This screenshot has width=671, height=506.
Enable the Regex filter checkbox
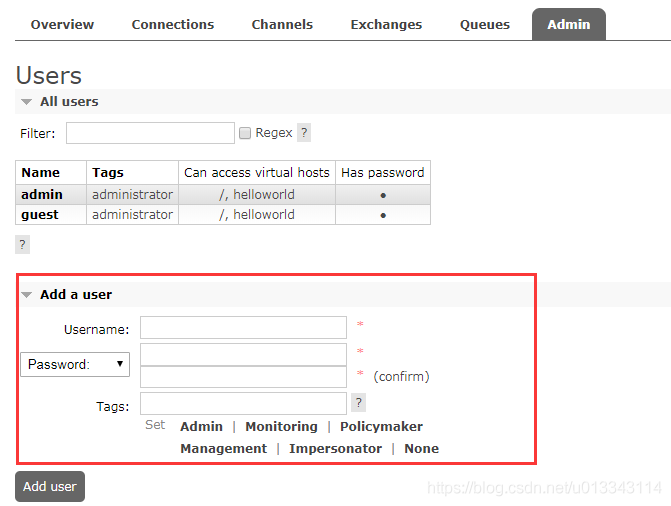click(x=245, y=133)
